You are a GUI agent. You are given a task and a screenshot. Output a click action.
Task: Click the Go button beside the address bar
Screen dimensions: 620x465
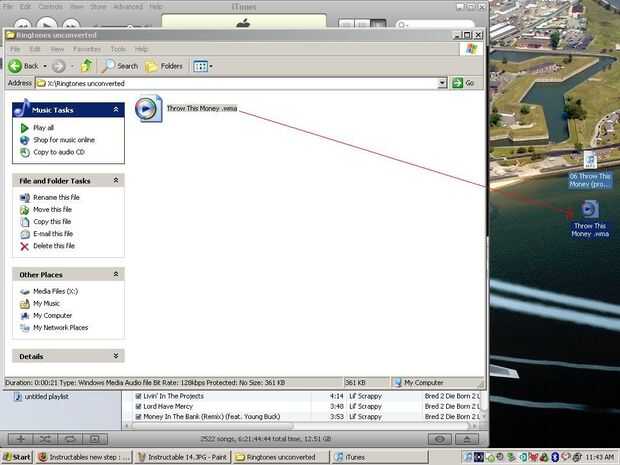click(x=463, y=83)
